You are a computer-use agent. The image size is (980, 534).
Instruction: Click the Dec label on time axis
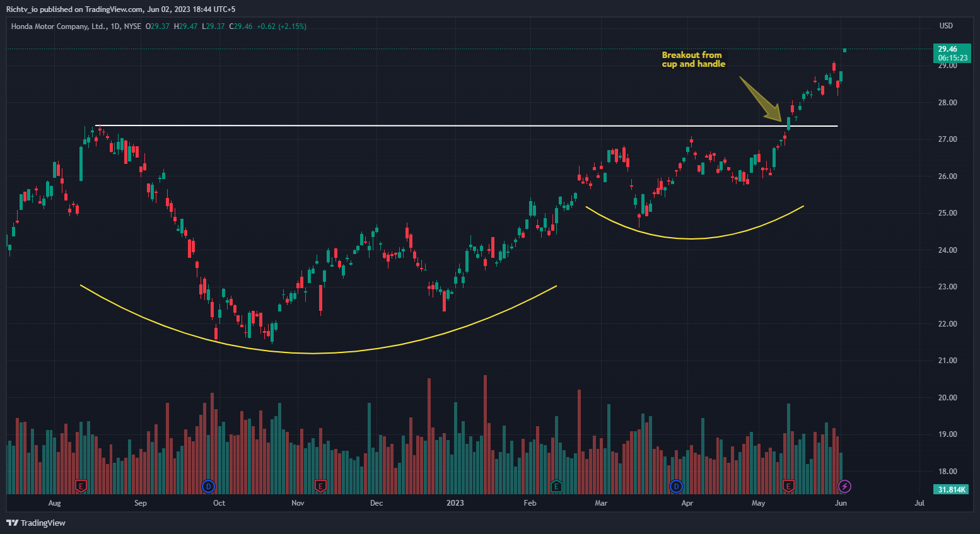[x=376, y=503]
